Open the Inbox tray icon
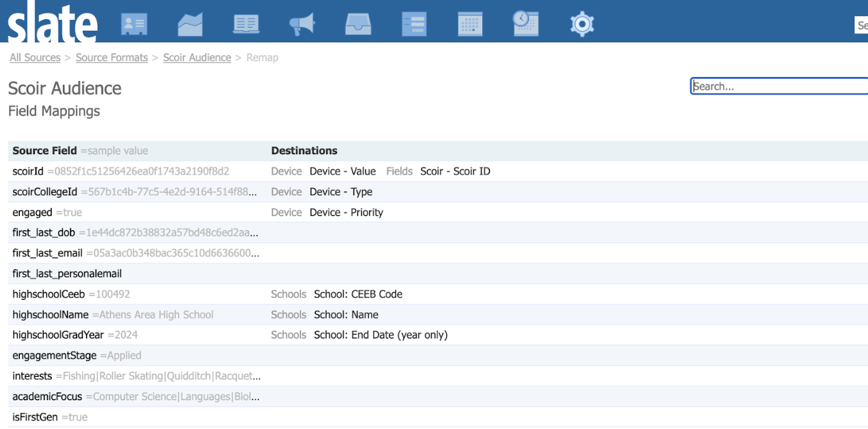The height and width of the screenshot is (429, 868). [358, 24]
